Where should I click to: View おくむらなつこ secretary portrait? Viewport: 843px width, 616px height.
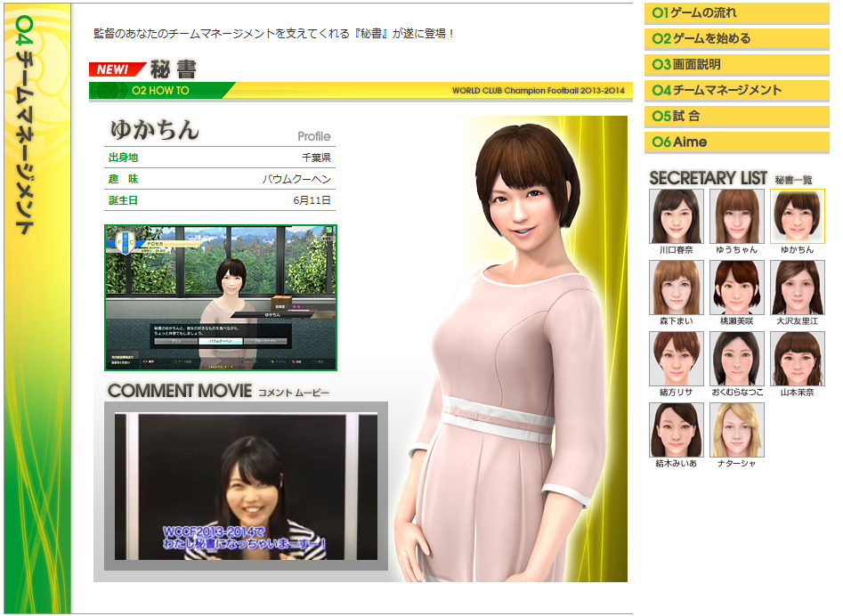click(736, 359)
